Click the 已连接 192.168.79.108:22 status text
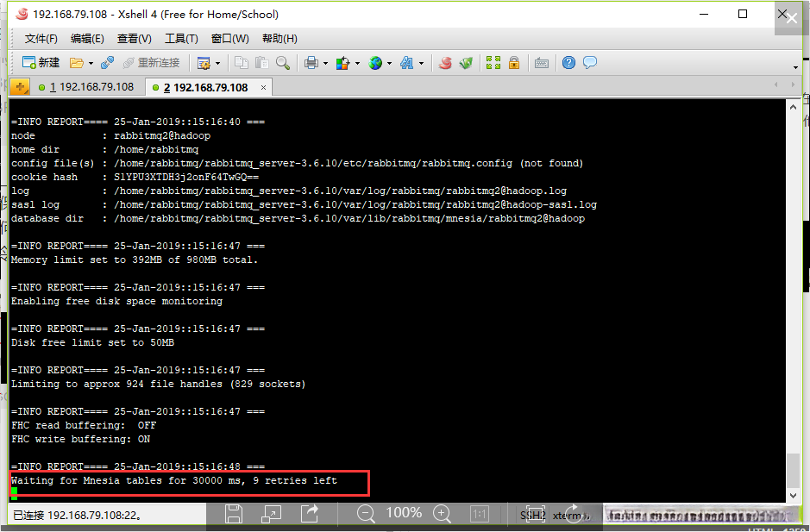The image size is (810, 532). [x=78, y=515]
